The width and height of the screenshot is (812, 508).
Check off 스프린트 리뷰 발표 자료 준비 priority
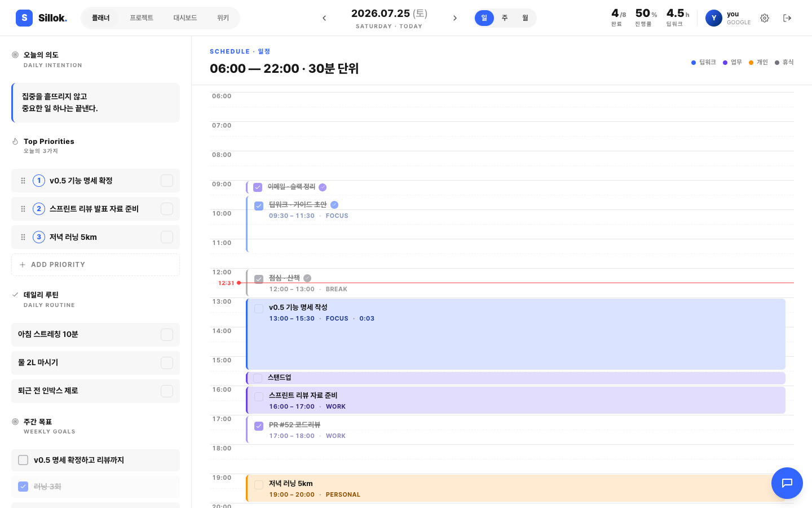point(167,209)
